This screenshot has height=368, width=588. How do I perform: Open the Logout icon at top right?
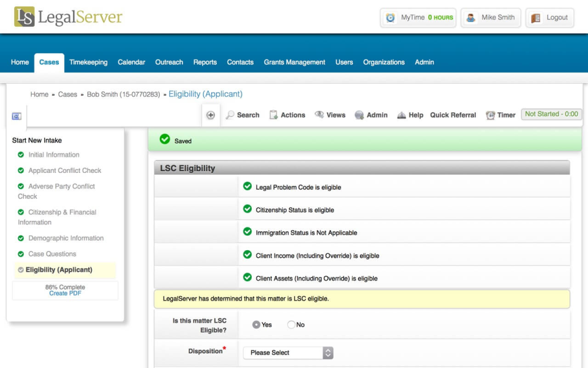(535, 17)
